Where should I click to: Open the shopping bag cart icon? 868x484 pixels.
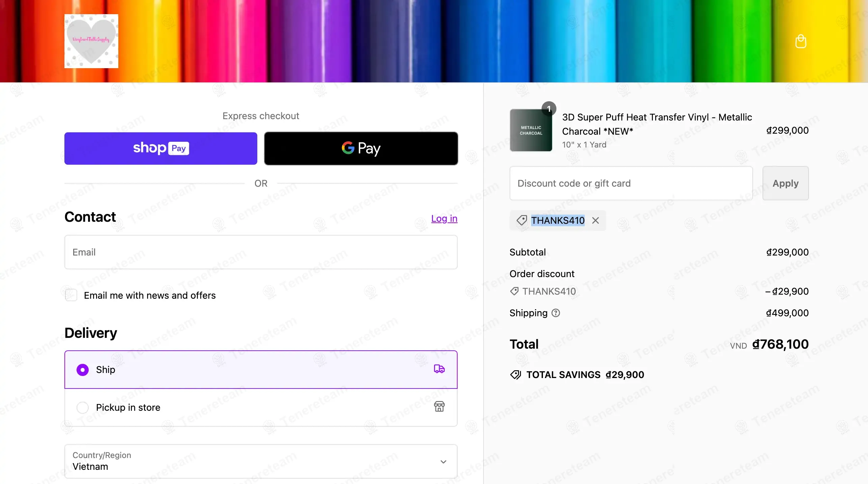pos(801,42)
